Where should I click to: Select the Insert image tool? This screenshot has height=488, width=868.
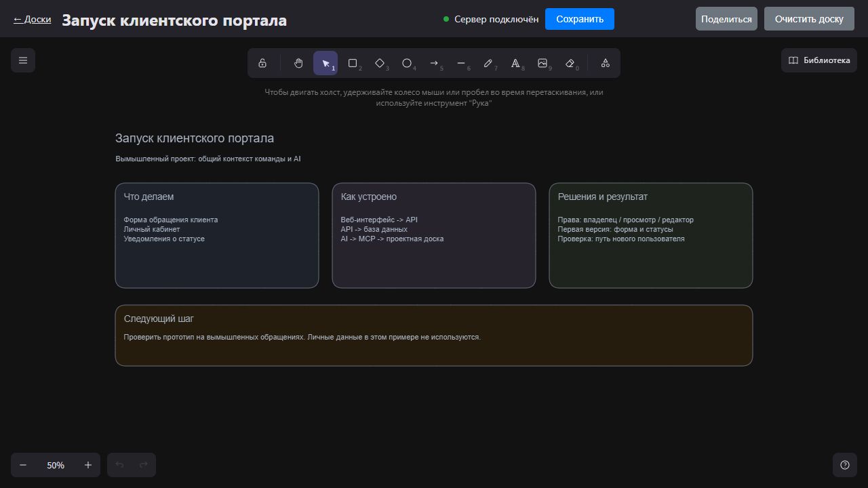542,63
